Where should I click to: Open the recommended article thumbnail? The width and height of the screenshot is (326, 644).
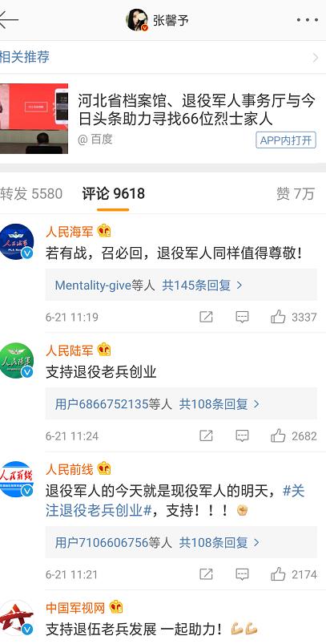pyautogui.click(x=34, y=118)
